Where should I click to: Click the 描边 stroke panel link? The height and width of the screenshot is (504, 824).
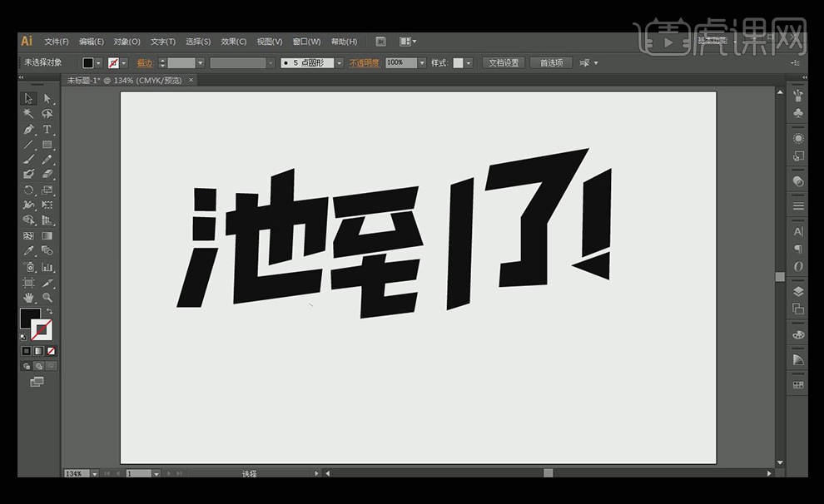tap(145, 63)
